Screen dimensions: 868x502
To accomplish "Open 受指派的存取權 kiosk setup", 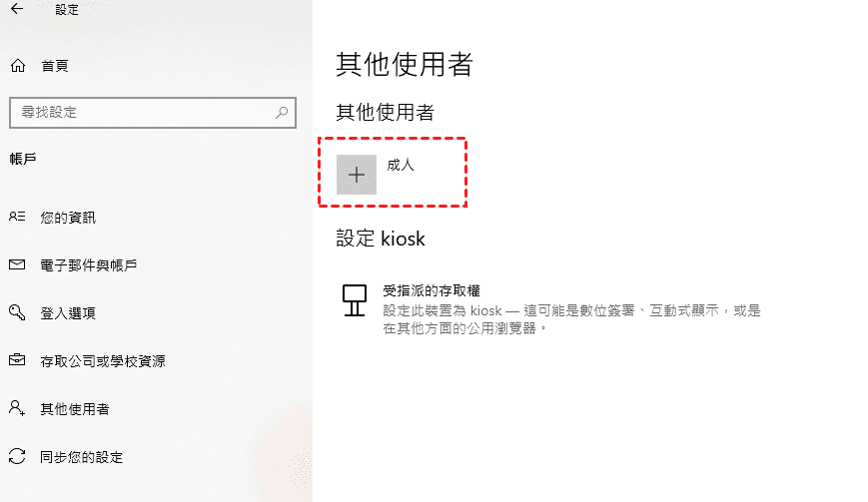I will [x=432, y=290].
